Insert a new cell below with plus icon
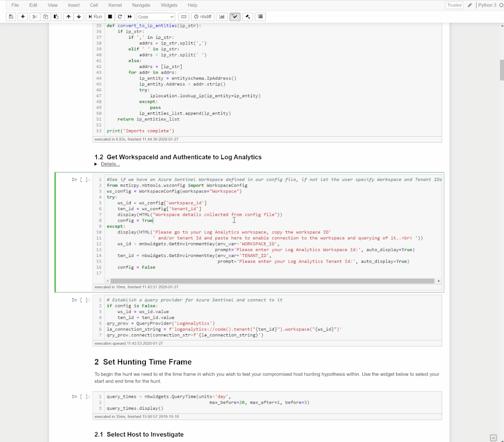Image resolution: width=504 pixels, height=442 pixels. click(x=23, y=17)
